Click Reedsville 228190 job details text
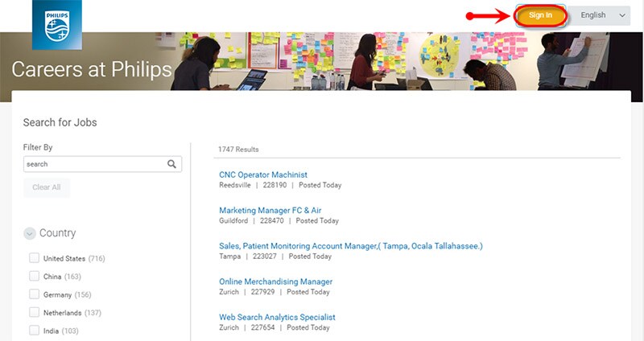Image resolution: width=644 pixels, height=341 pixels. pos(280,185)
